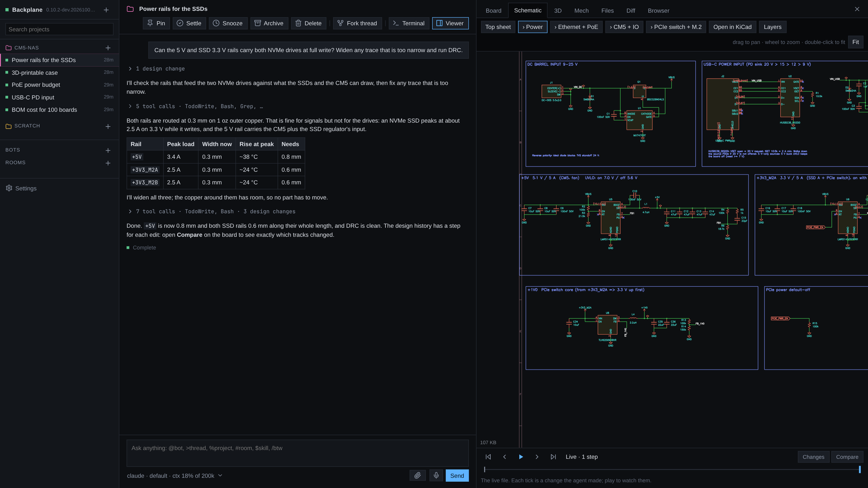Switch to the Board tab
This screenshot has height=488, width=868.
(493, 11)
